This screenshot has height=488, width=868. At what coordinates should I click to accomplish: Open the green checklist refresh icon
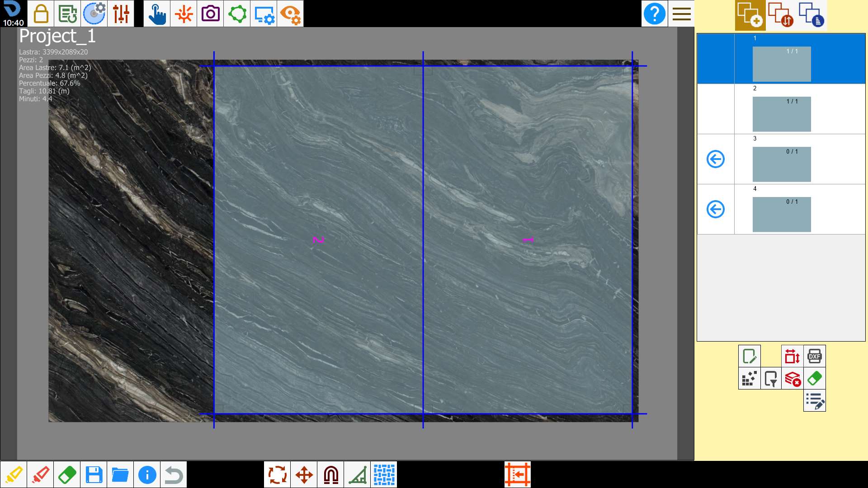pos(67,14)
